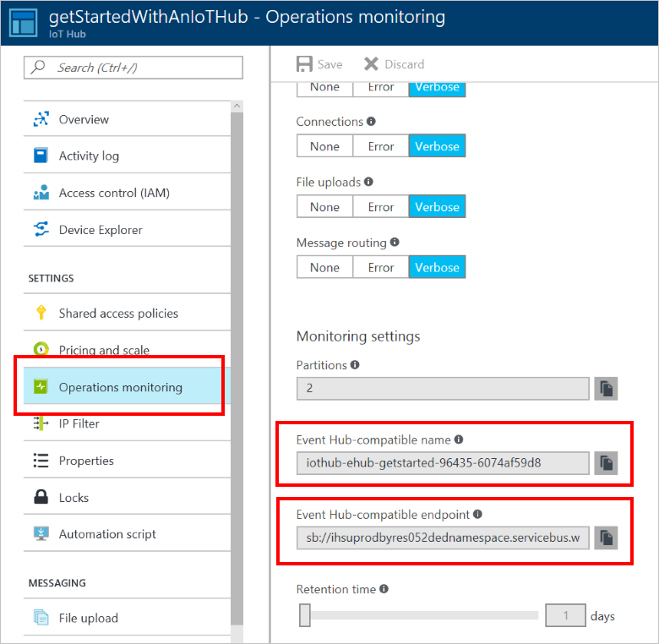Viewport: 659px width, 644px height.
Task: Open Activity log menu item
Action: click(x=127, y=156)
